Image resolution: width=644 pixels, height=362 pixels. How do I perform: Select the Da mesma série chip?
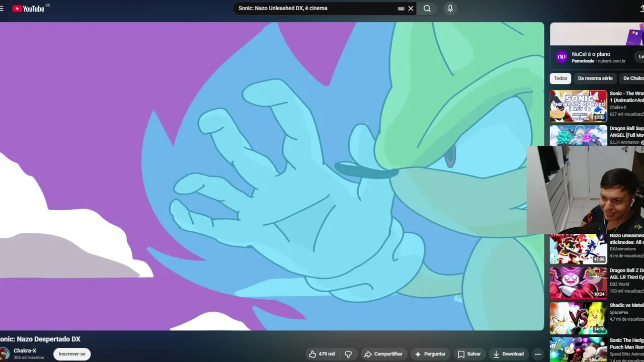pos(595,78)
